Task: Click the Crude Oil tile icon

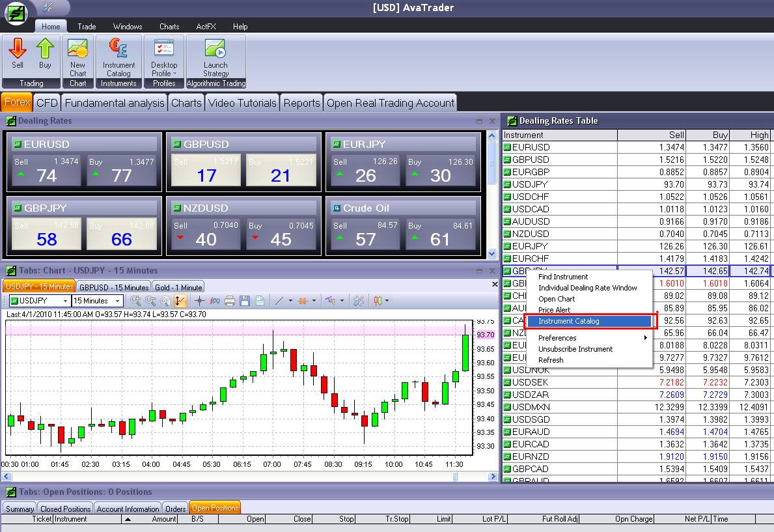Action: 337,208
